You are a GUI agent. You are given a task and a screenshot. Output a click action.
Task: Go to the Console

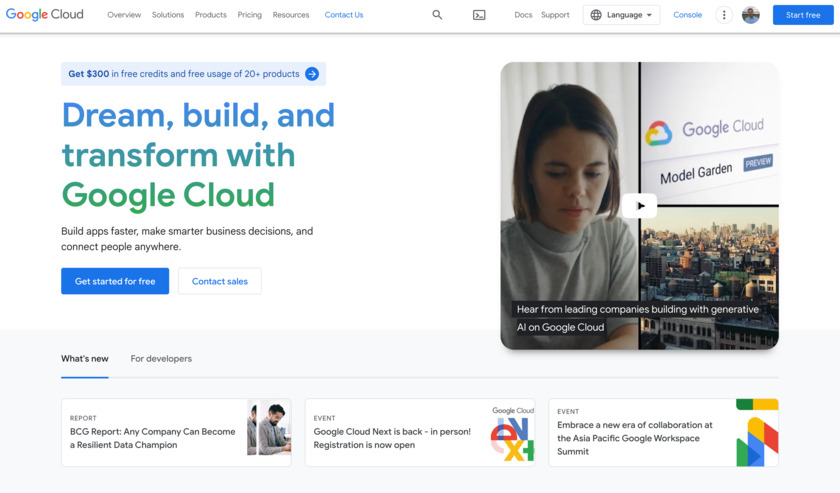click(687, 15)
